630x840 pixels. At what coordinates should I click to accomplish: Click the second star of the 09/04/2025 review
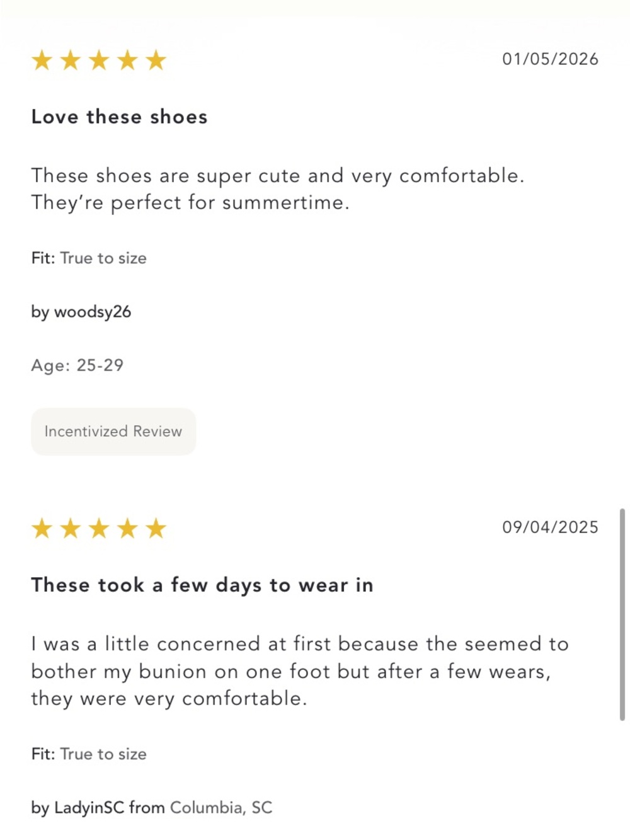(x=71, y=529)
